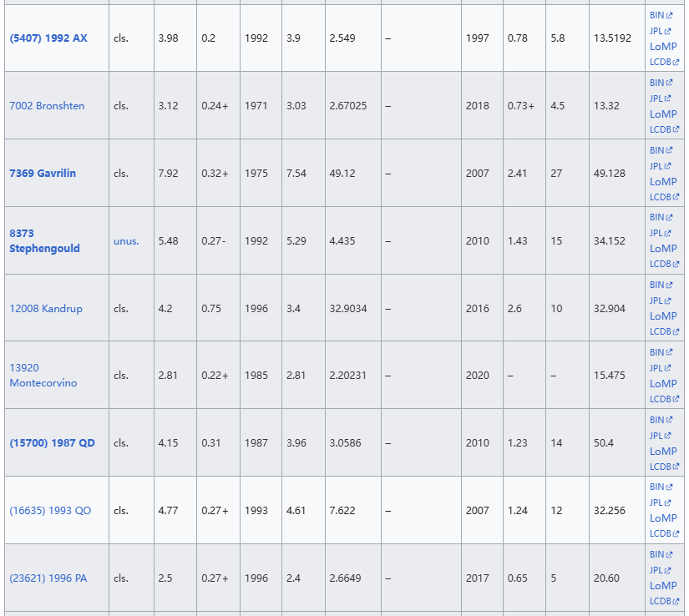Viewport: 689px width, 616px height.
Task: Open LoMP link in Stephengould row
Action: click(x=663, y=248)
